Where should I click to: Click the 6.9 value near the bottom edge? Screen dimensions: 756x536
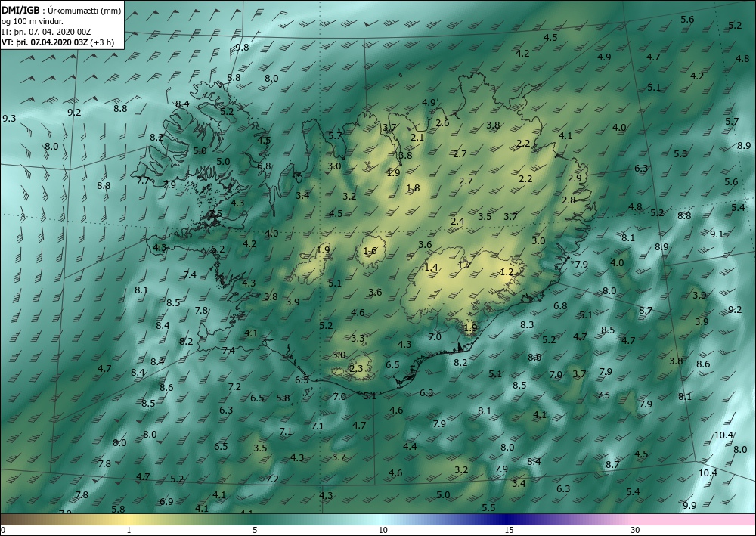[x=166, y=502]
